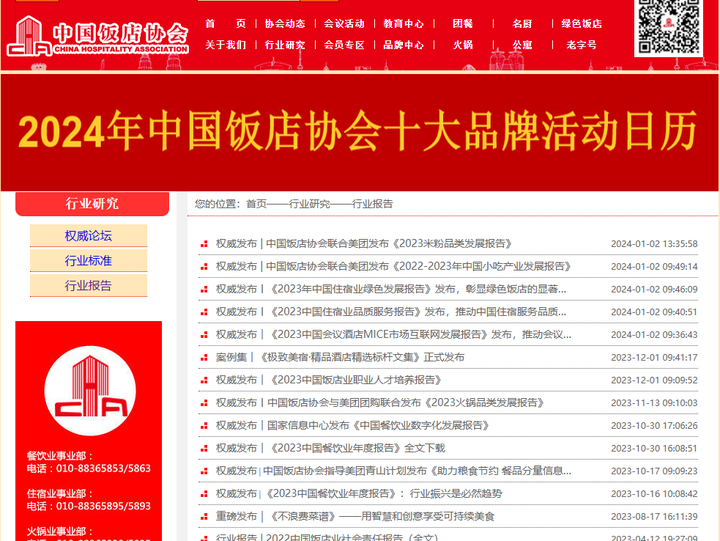720x541 pixels.
Task: Click the China Hospitality Association logo
Action: [x=98, y=36]
